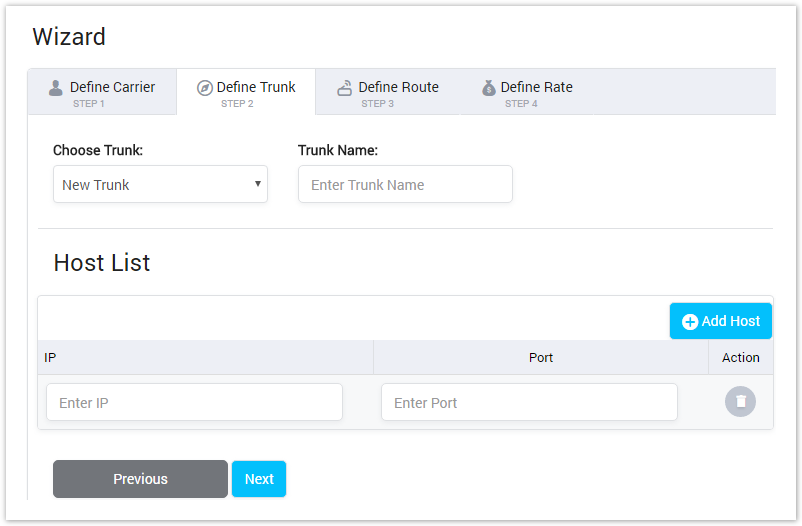802x526 pixels.
Task: Expand the Choose Trunk dropdown arrow
Action: (257, 184)
